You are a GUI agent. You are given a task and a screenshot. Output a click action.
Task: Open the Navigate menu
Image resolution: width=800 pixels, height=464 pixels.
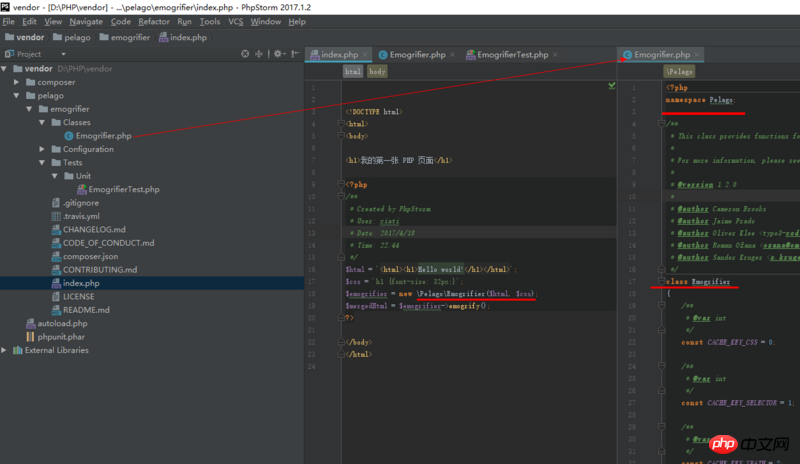(86, 21)
